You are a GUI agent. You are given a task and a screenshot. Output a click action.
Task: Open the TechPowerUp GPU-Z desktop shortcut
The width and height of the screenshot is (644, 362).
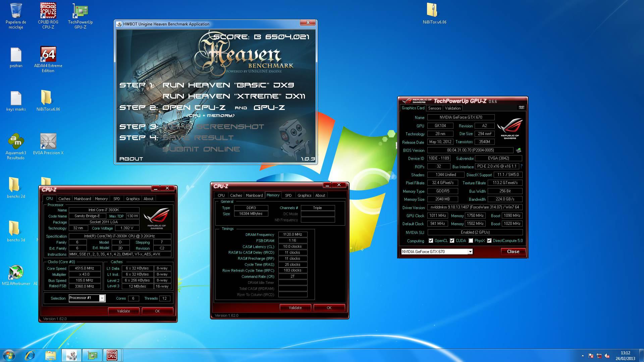tap(80, 15)
